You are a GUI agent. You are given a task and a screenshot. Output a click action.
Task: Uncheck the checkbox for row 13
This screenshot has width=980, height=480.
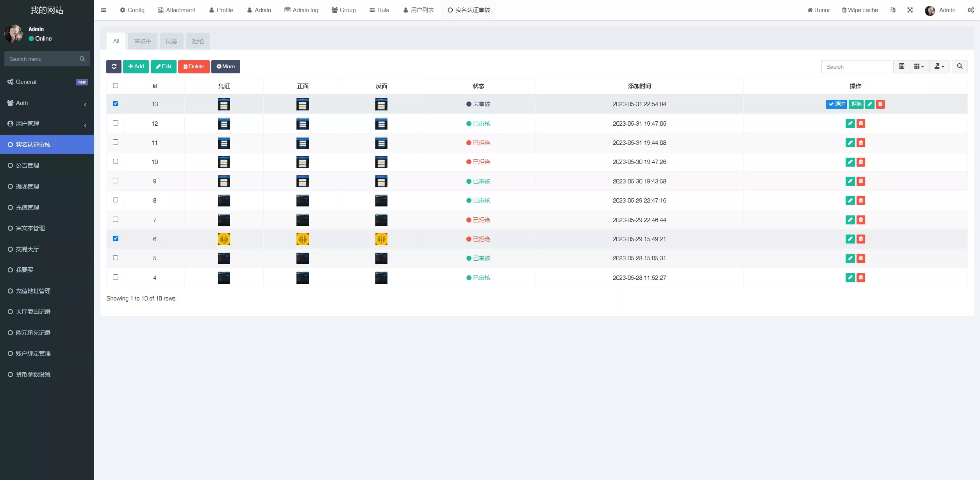pos(116,104)
